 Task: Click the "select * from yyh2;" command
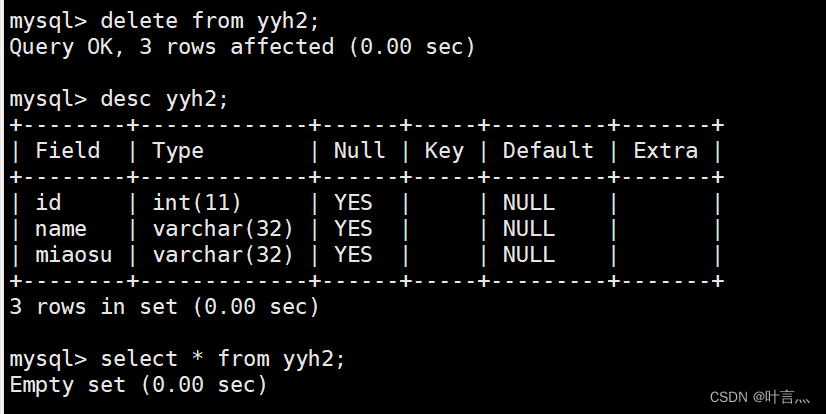pyautogui.click(x=223, y=359)
